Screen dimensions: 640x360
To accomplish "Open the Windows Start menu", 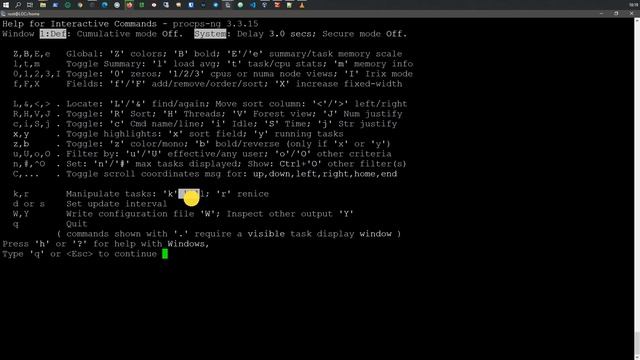I will click(6, 5).
